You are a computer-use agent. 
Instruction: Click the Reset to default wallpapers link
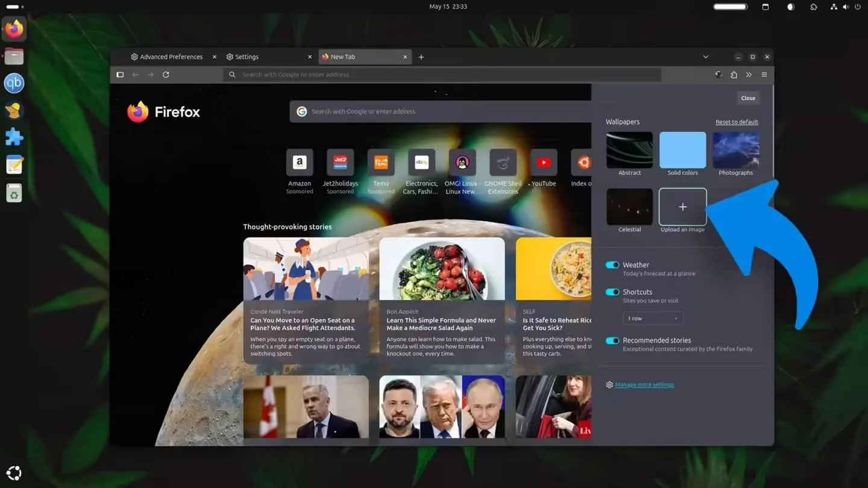pos(736,122)
